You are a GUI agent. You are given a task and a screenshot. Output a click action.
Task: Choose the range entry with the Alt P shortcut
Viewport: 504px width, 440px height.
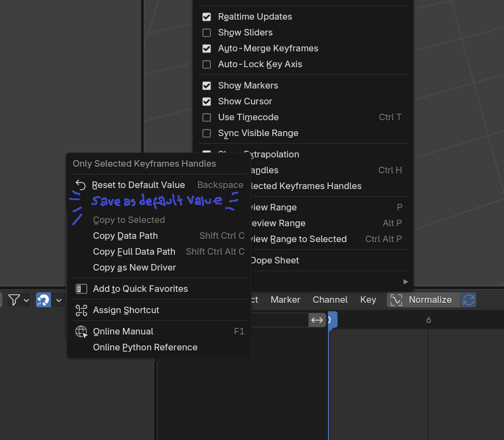click(x=330, y=223)
